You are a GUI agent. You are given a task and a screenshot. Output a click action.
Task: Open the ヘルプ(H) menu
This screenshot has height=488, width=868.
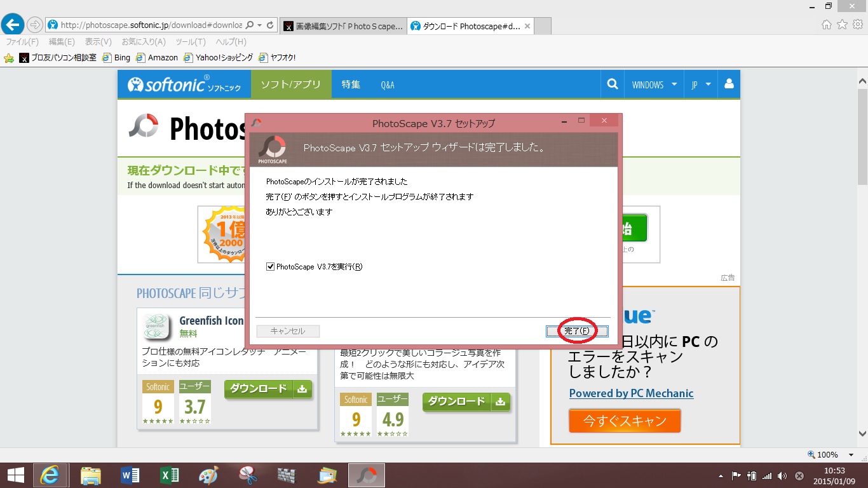[231, 42]
